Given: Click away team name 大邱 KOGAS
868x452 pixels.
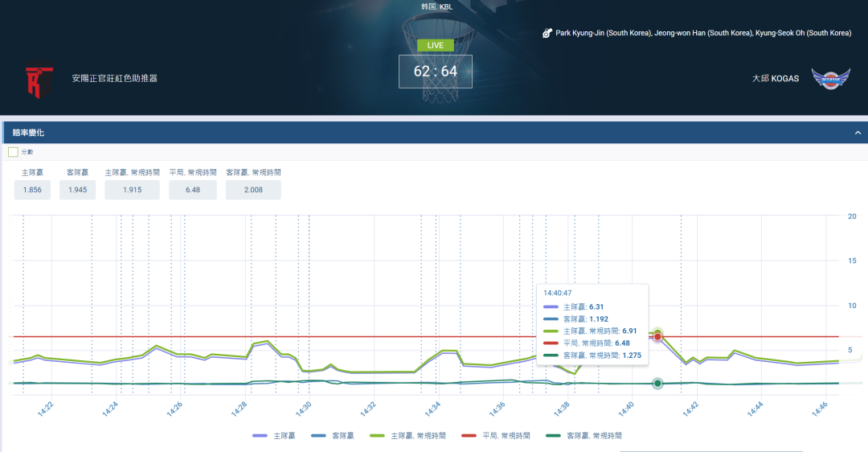Looking at the screenshot, I should 775,79.
